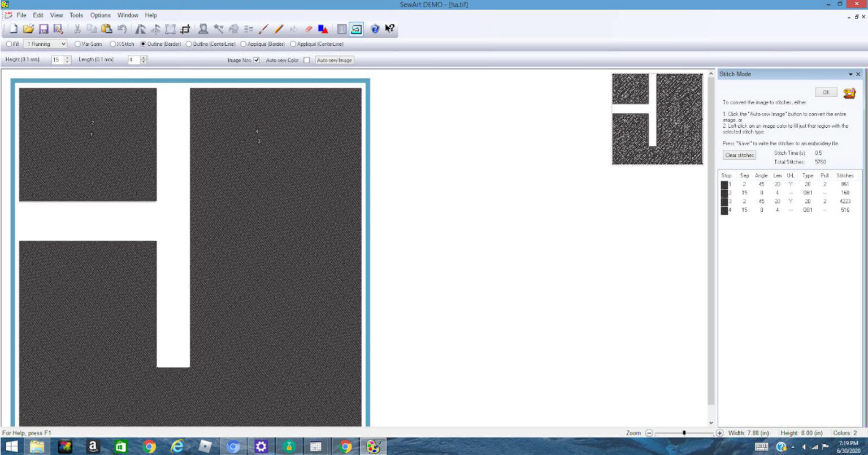The height and width of the screenshot is (455, 868).
Task: Click the Auto-sew Image button
Action: 335,60
